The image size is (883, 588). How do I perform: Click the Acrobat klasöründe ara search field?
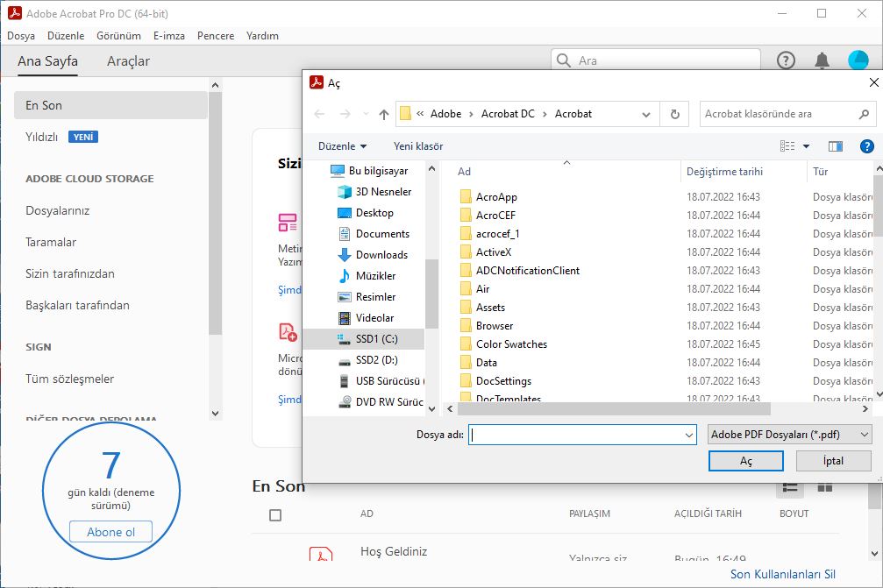pyautogui.click(x=787, y=114)
